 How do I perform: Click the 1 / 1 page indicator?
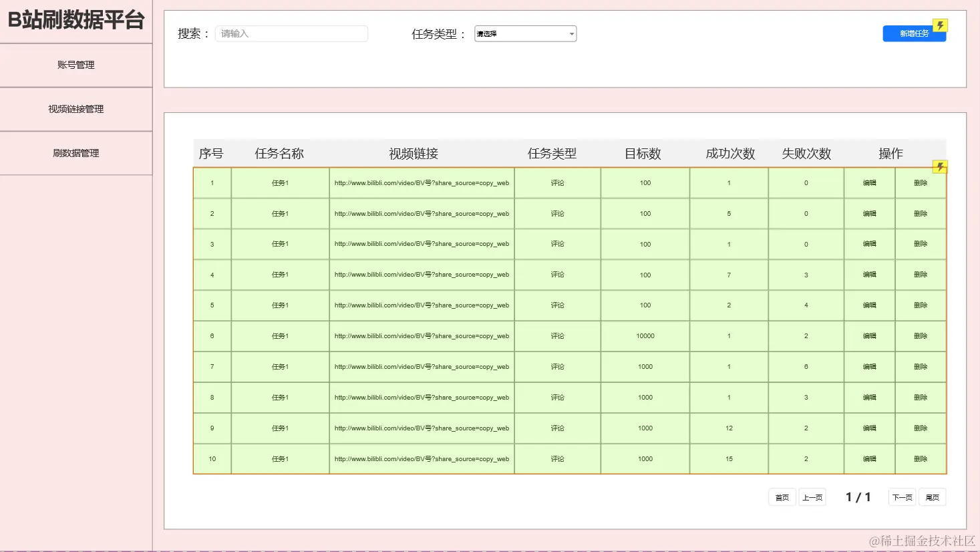click(858, 497)
